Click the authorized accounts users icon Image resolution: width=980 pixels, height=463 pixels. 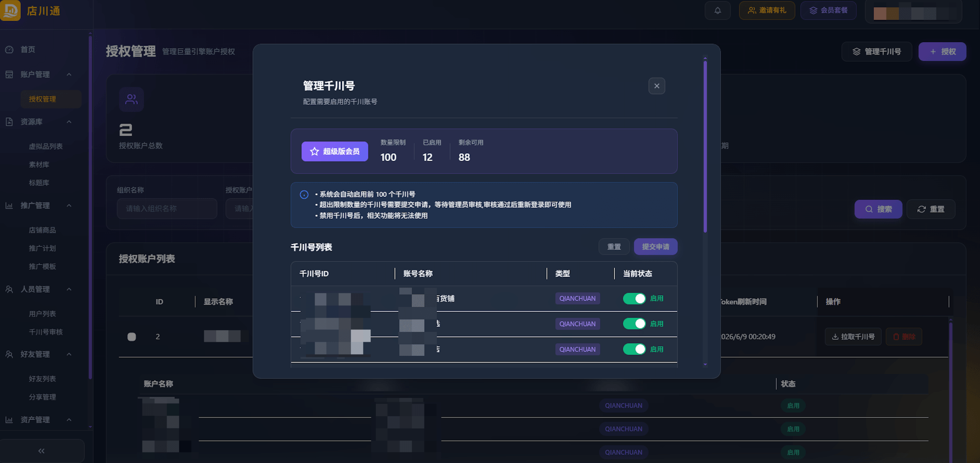[131, 99]
